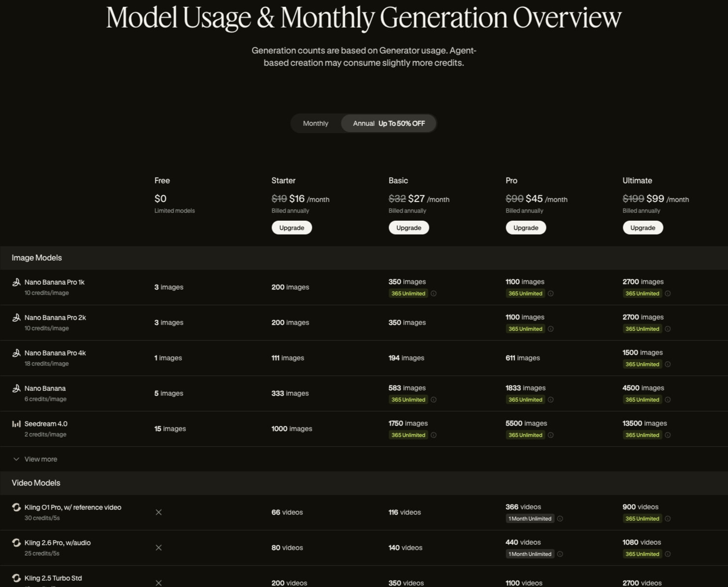
Task: Click the Kling 2.5 Turbo Std icon
Action: click(x=16, y=578)
